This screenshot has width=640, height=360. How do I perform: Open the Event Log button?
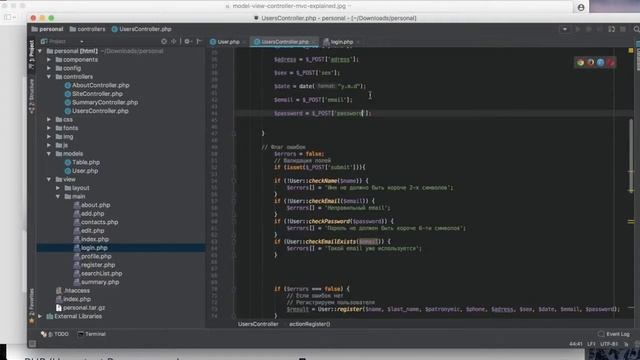614,334
